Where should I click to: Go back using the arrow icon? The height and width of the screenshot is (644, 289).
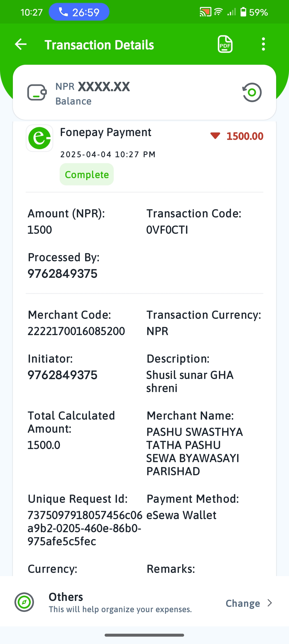21,44
